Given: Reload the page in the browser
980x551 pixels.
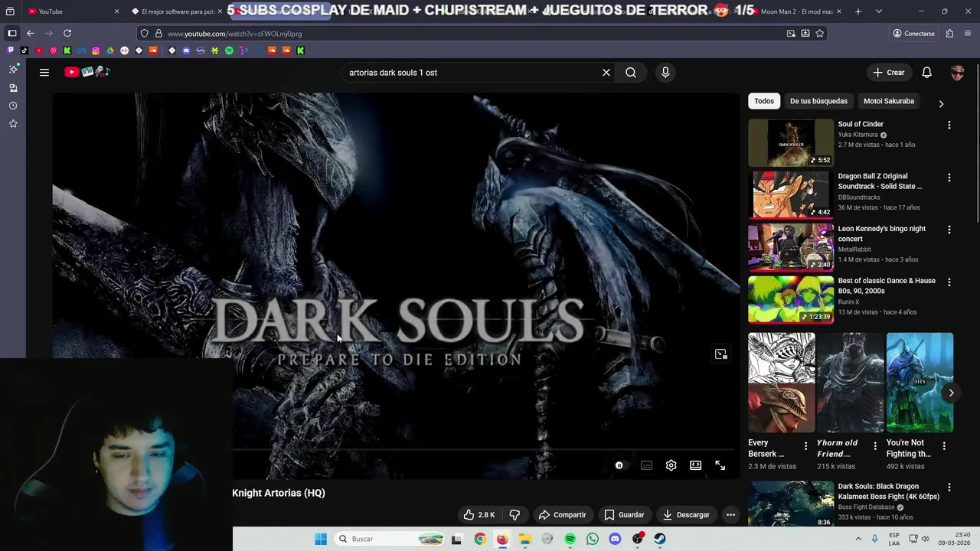Looking at the screenshot, I should point(67,33).
